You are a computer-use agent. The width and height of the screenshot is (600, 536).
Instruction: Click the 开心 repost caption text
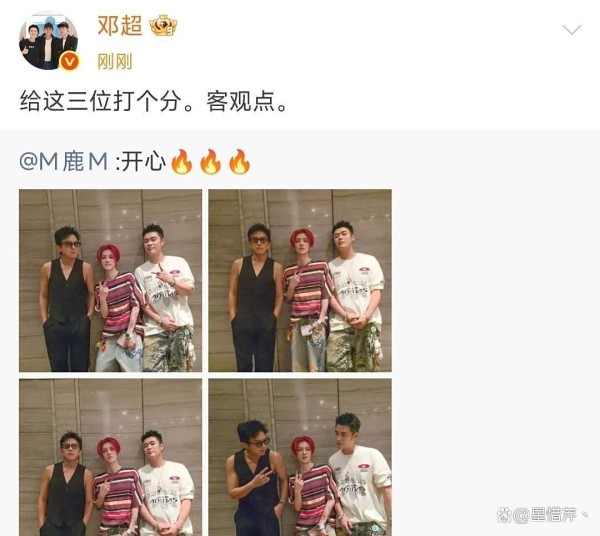point(143,161)
